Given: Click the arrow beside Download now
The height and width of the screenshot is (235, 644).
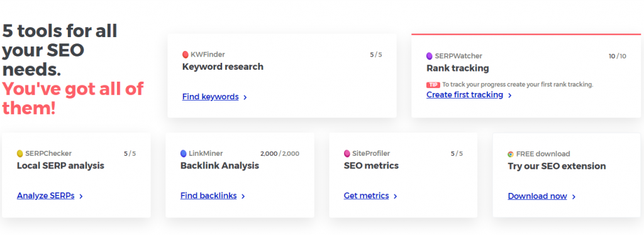Looking at the screenshot, I should [574, 197].
